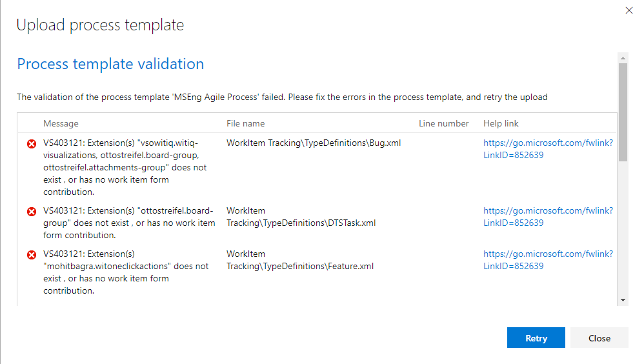Click the error icon for the Bug.xml row
The height and width of the screenshot is (364, 644).
[x=31, y=143]
